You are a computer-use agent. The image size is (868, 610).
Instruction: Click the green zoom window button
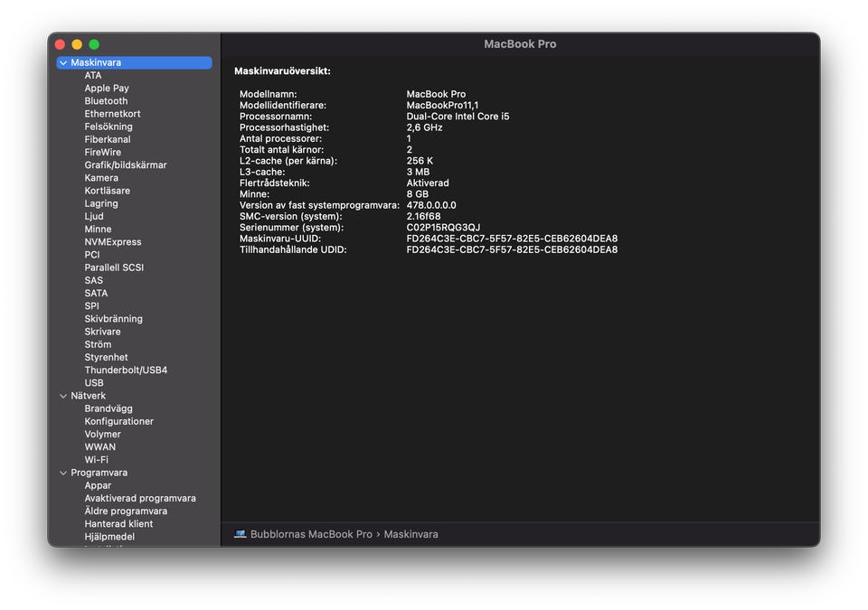pos(94,44)
